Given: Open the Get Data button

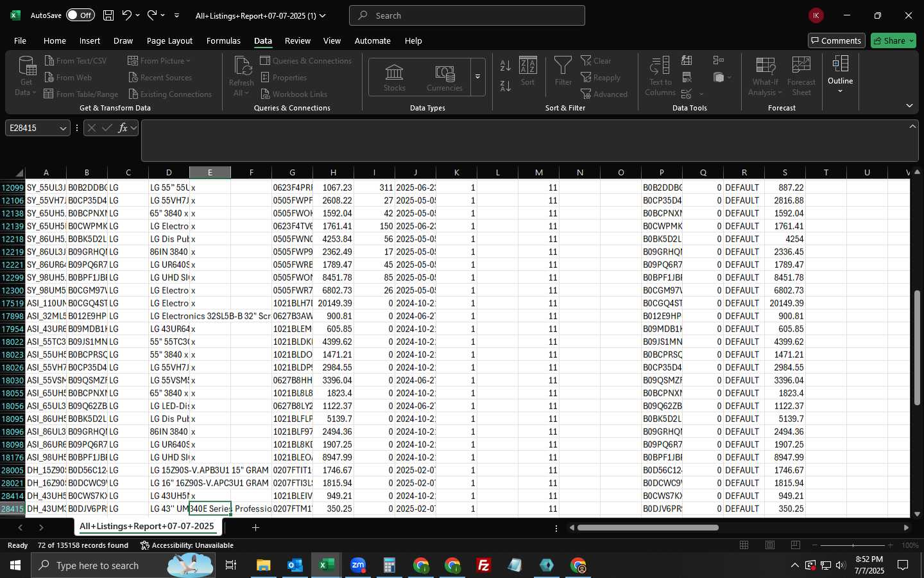Looking at the screenshot, I should coord(26,76).
